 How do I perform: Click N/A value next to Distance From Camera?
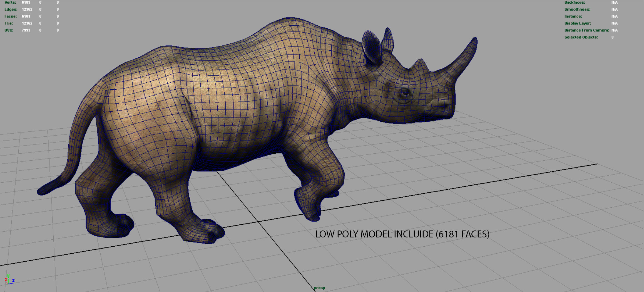point(614,30)
